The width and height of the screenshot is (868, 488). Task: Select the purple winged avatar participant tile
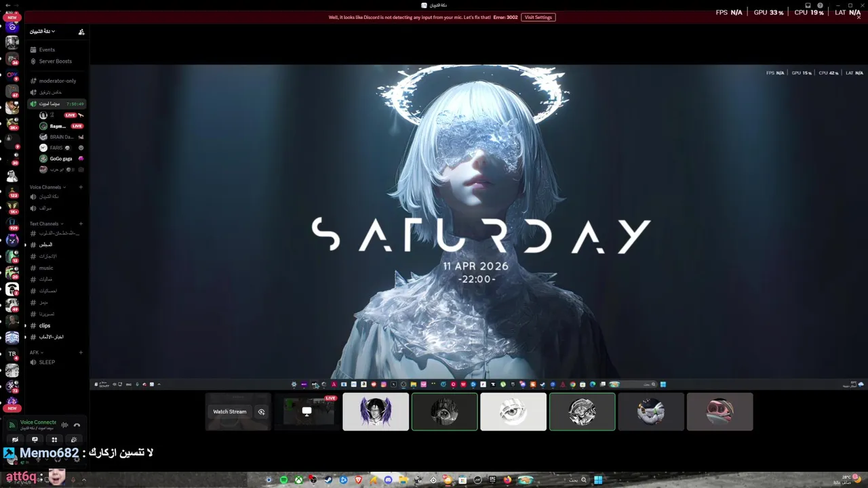[x=376, y=411]
